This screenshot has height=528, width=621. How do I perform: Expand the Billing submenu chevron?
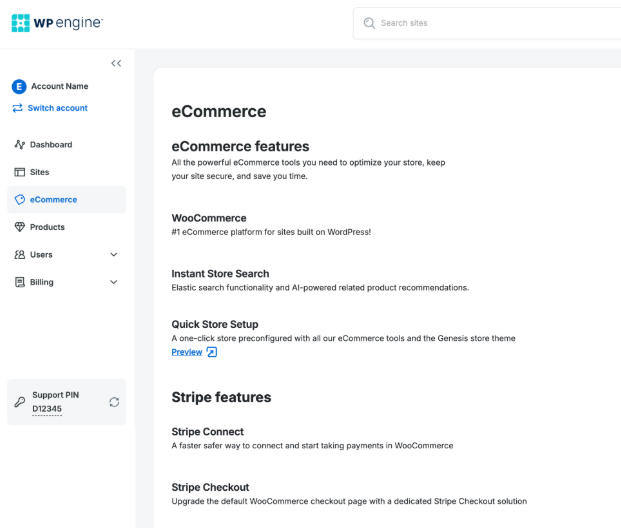pos(114,282)
